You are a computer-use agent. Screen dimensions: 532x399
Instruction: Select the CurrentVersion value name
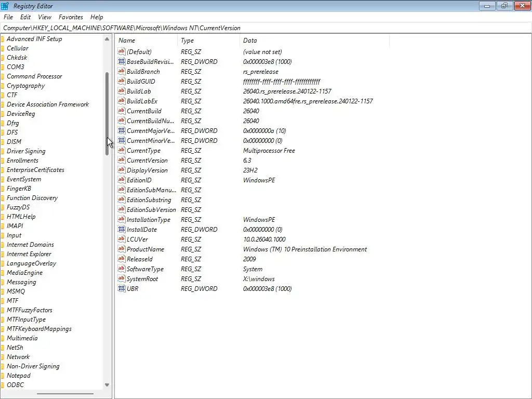coord(147,160)
